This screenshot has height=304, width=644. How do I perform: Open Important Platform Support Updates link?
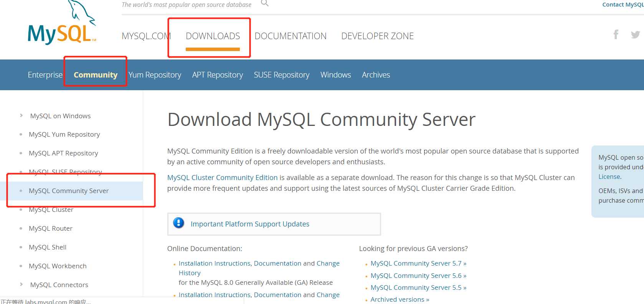pyautogui.click(x=250, y=224)
